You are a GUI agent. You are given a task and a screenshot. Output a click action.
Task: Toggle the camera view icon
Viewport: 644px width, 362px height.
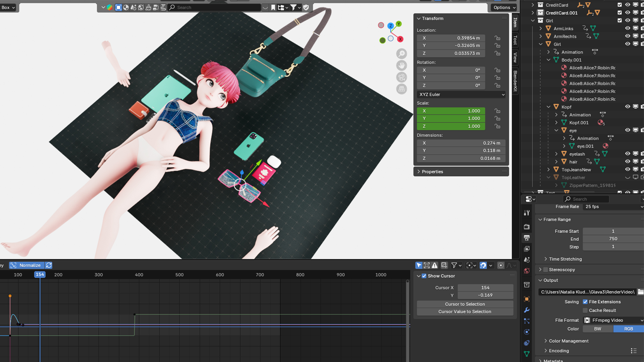click(x=401, y=77)
